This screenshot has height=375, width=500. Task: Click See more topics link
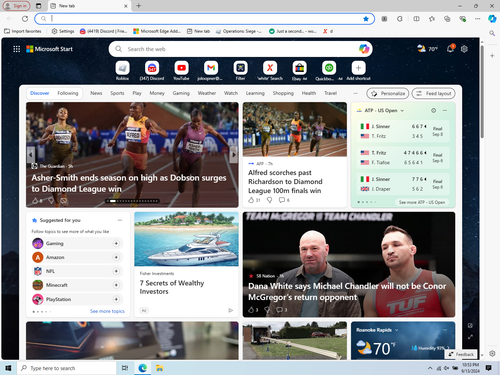tap(107, 311)
